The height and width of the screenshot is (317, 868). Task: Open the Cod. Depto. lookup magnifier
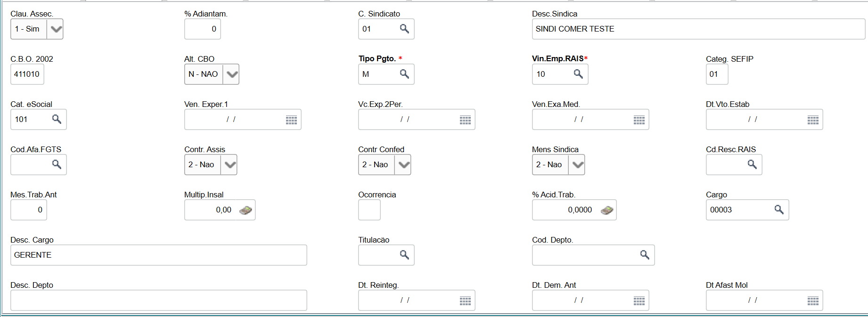tap(645, 255)
